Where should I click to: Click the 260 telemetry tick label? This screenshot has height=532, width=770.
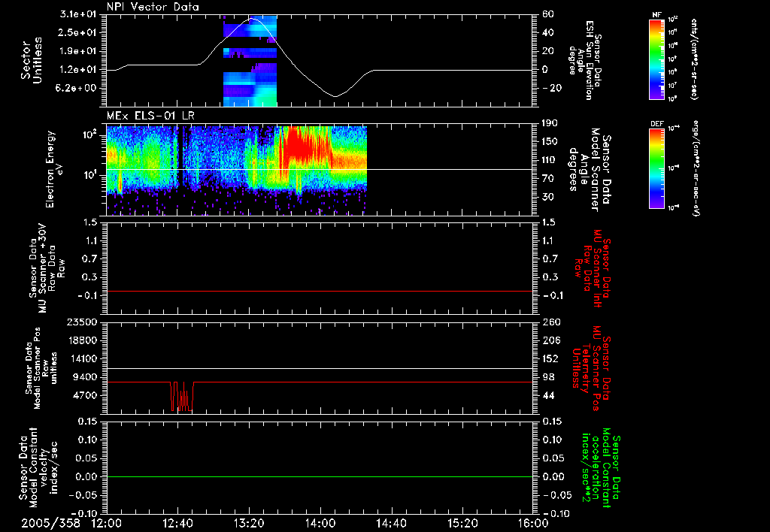[551, 322]
